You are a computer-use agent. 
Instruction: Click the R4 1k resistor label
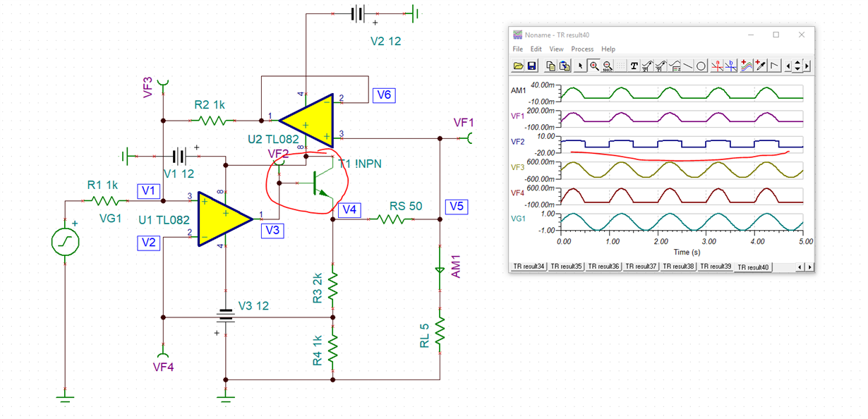click(318, 350)
